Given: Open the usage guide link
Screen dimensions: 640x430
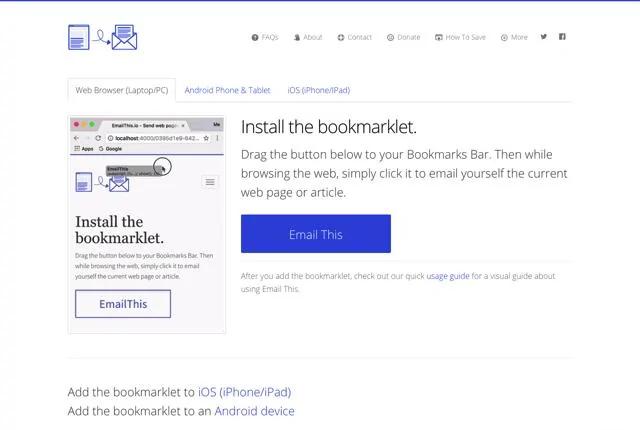Looking at the screenshot, I should pyautogui.click(x=448, y=276).
